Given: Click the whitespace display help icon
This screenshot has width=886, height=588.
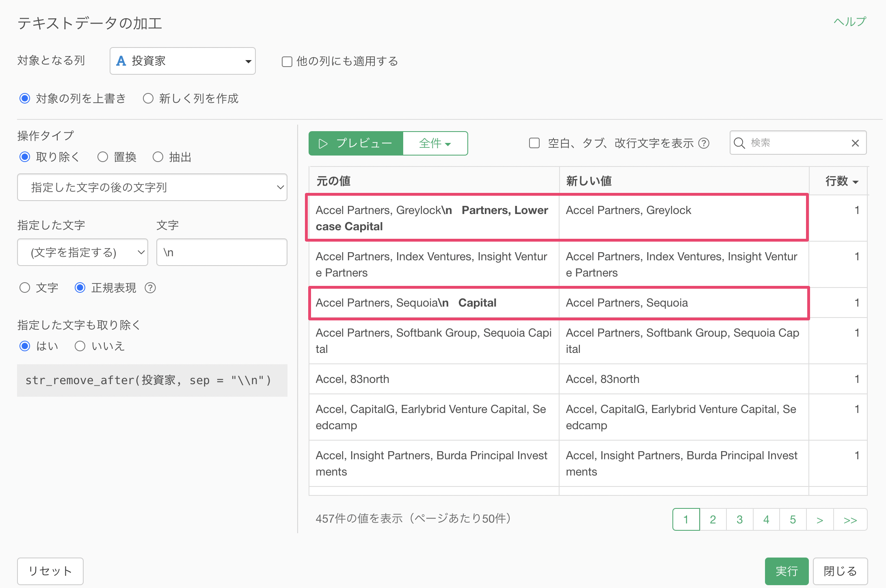Looking at the screenshot, I should point(704,143).
